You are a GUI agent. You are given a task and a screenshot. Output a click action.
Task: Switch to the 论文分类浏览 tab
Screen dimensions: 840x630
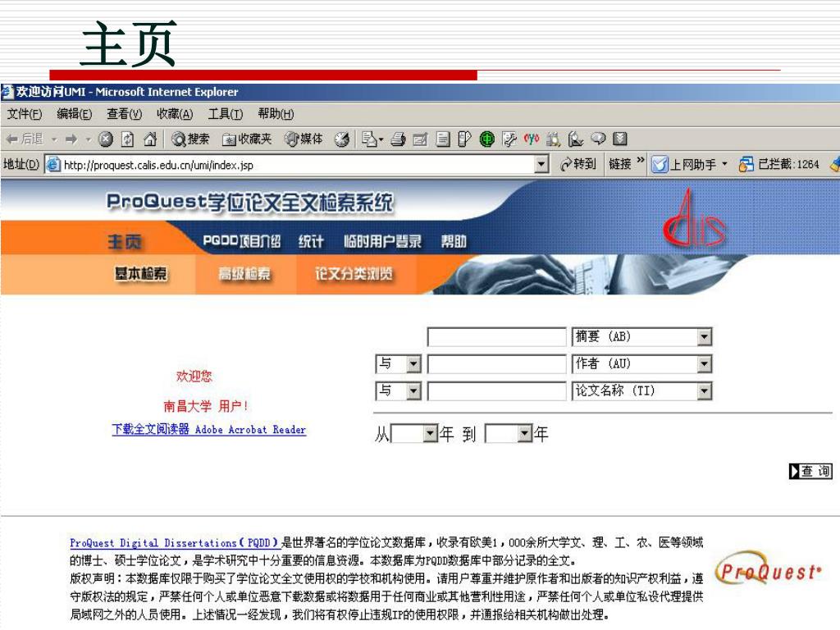354,274
